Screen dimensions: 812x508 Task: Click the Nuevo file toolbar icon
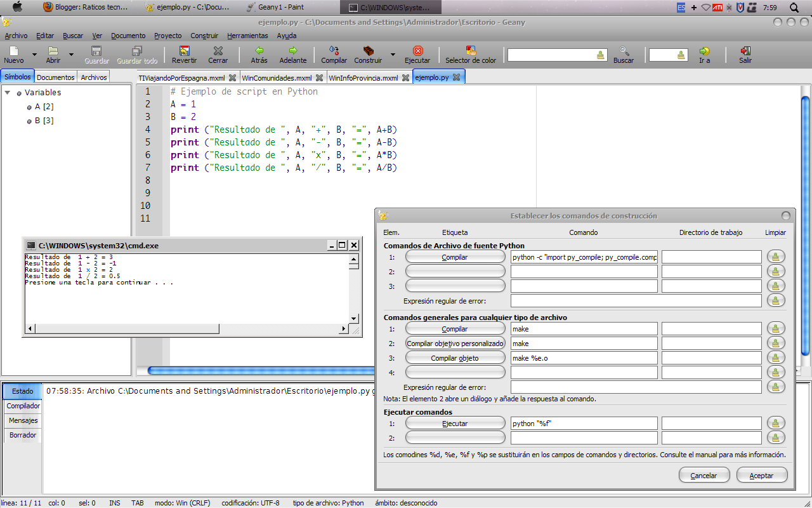coord(14,51)
